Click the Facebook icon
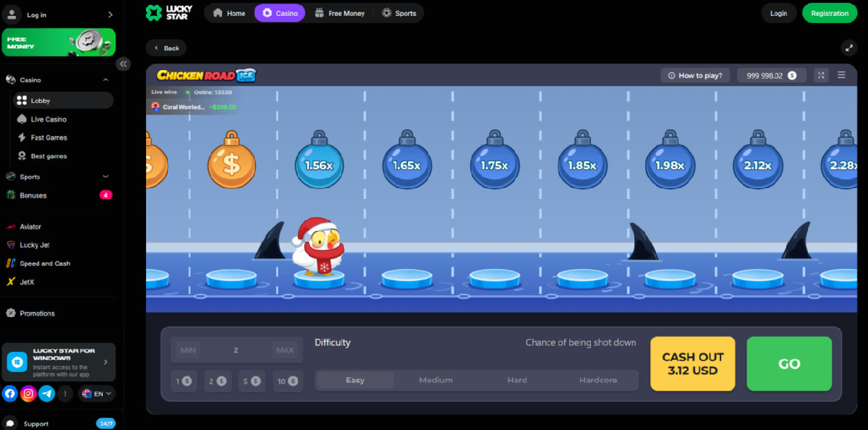 click(9, 393)
